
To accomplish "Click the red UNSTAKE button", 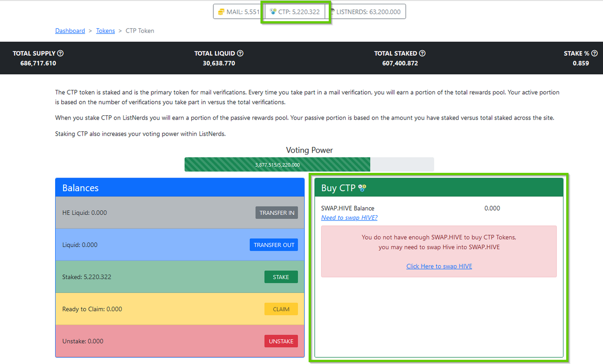I will pyautogui.click(x=281, y=341).
